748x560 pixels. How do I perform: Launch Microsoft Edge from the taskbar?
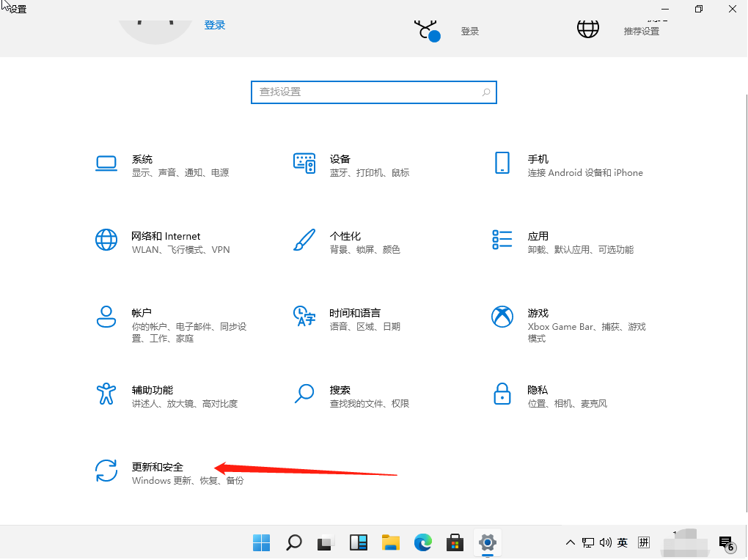(x=423, y=542)
